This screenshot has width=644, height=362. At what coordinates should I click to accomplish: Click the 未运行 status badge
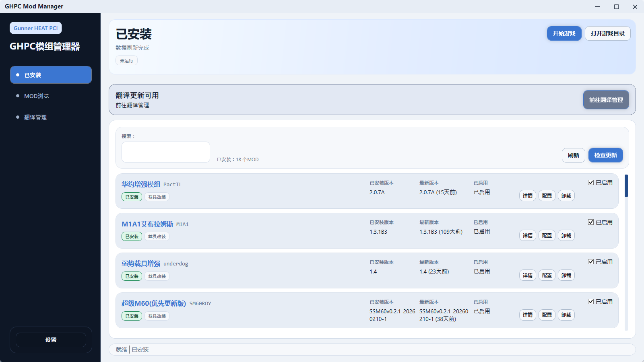[x=126, y=60]
